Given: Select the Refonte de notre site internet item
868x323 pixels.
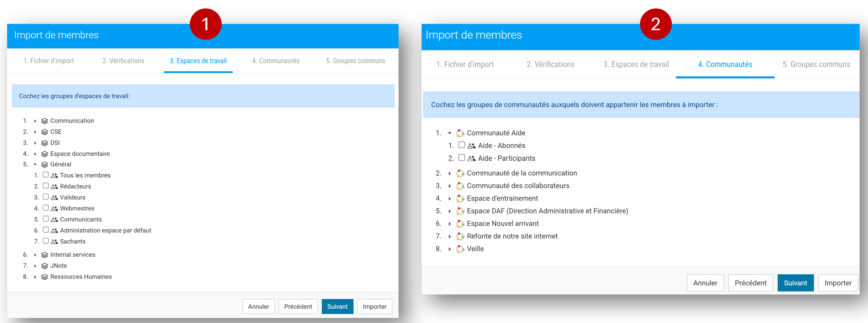Looking at the screenshot, I should [x=512, y=236].
